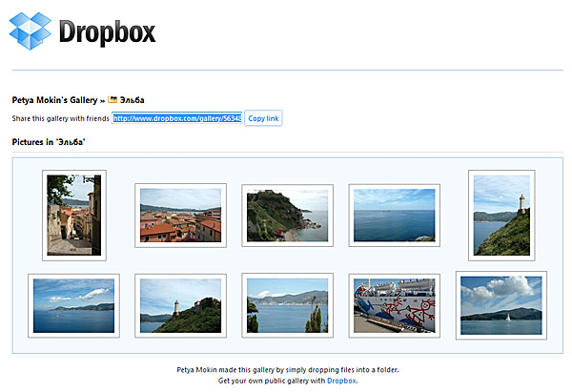This screenshot has height=392, width=572.
Task: Click the Dropbox wordmark in header
Action: pos(107,33)
